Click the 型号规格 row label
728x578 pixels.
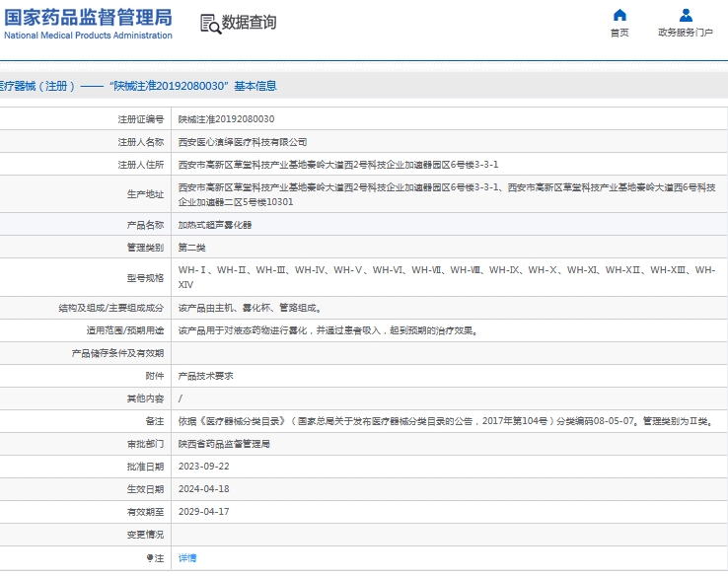point(145,278)
